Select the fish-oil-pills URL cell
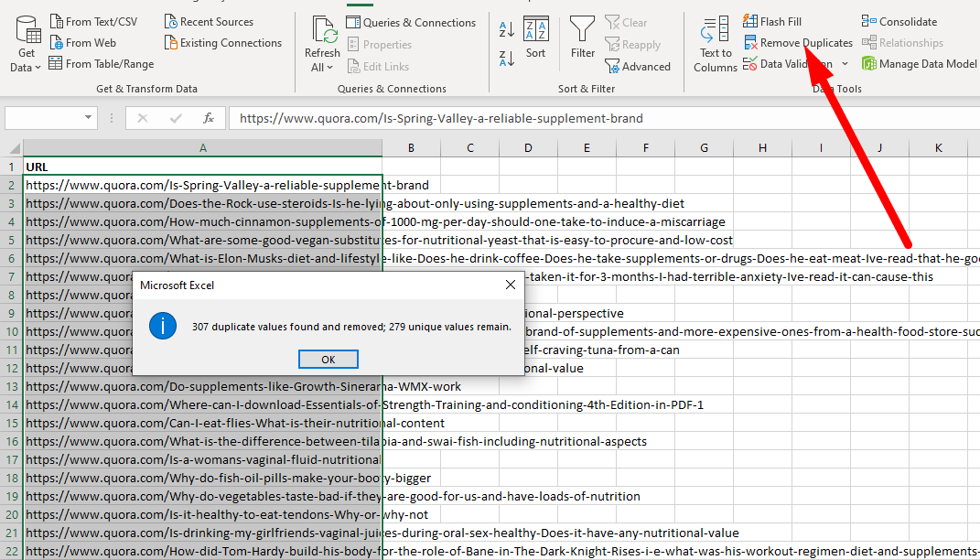The image size is (980, 560). pos(202,479)
